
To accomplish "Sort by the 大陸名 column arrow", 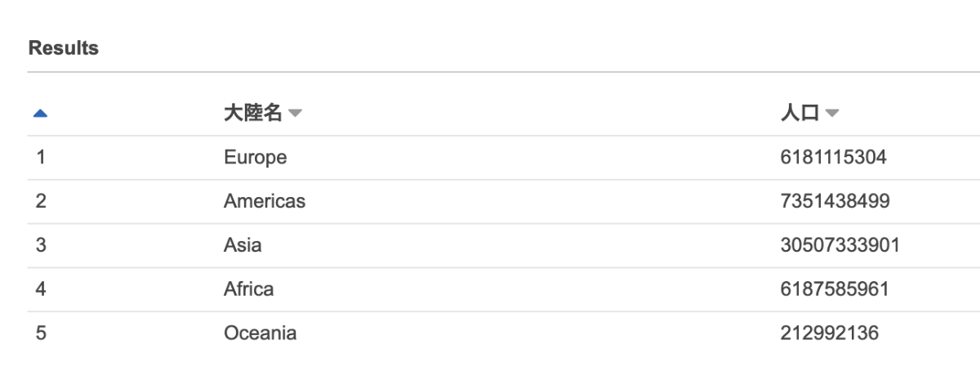I will point(295,114).
